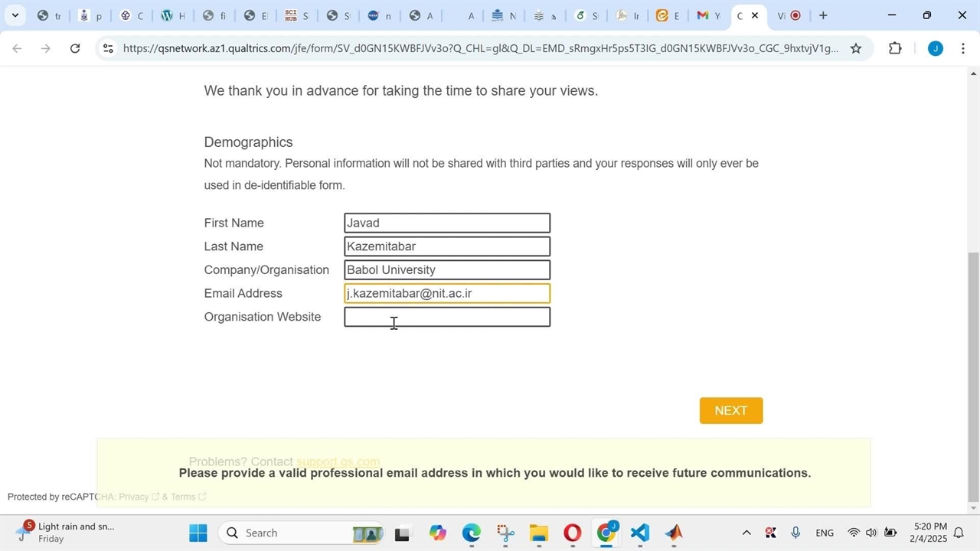View site information icon in address bar
Screen dimensions: 980x551
click(x=108, y=48)
